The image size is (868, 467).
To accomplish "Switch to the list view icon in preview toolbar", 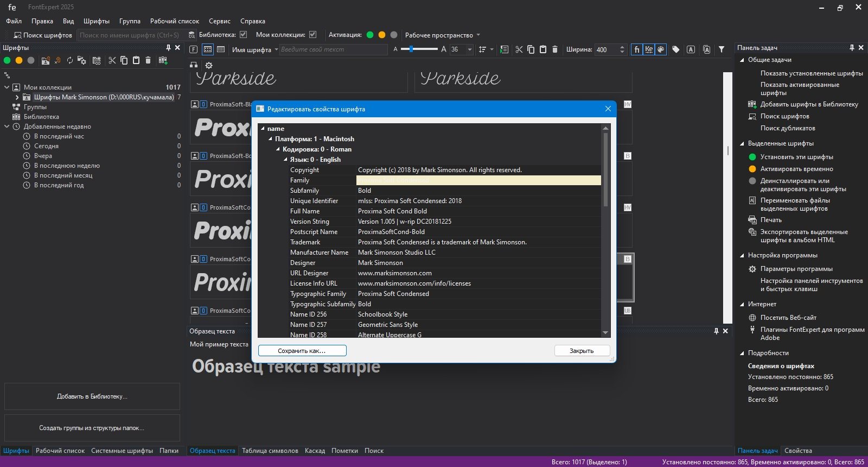I will click(221, 49).
